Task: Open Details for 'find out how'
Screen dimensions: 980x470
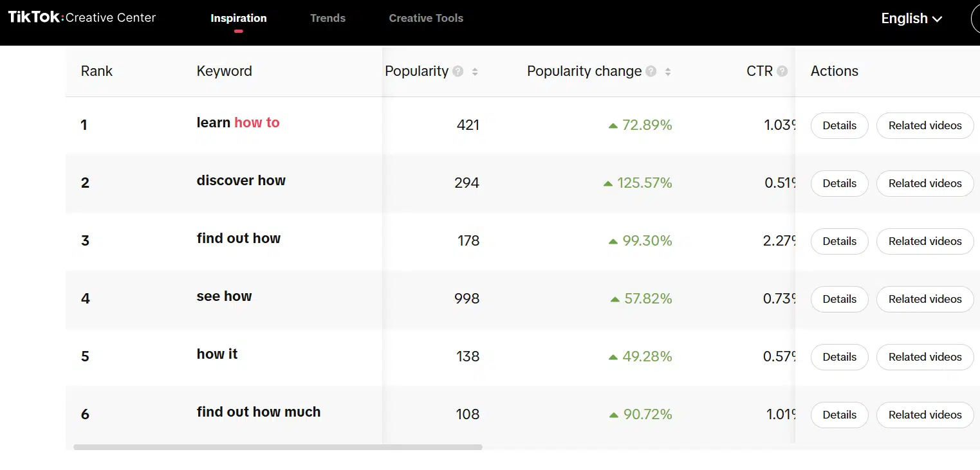Action: tap(839, 241)
